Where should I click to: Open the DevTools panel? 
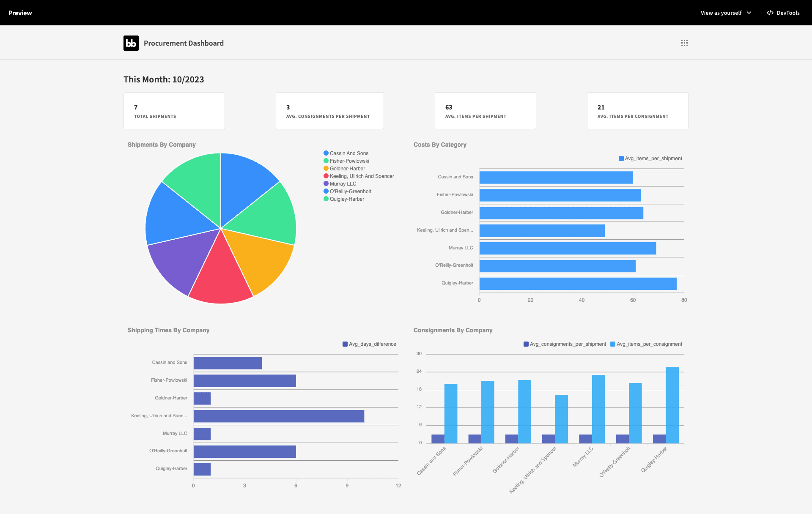click(x=783, y=13)
